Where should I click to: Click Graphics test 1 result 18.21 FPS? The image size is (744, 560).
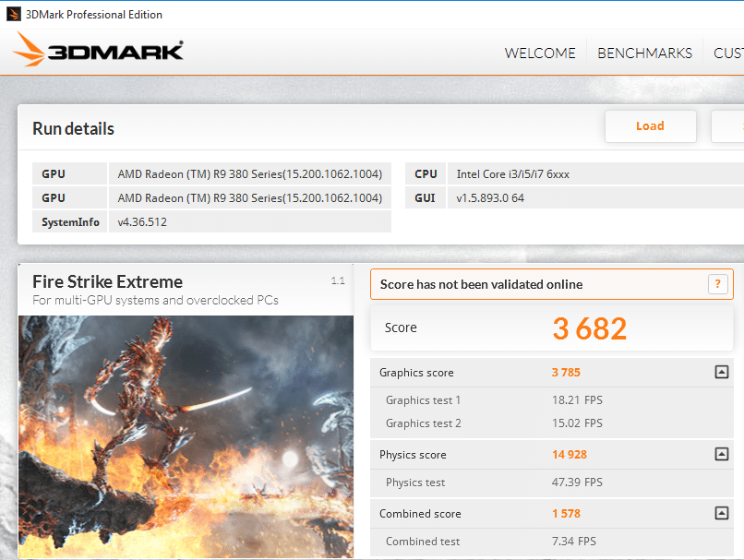pyautogui.click(x=577, y=400)
